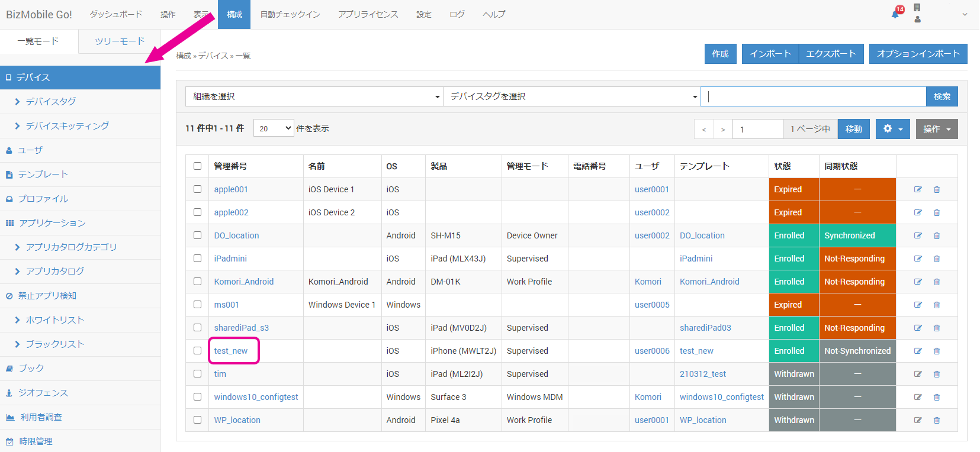Image resolution: width=980 pixels, height=452 pixels.
Task: Delete the WP_location device via trash icon
Action: (937, 420)
